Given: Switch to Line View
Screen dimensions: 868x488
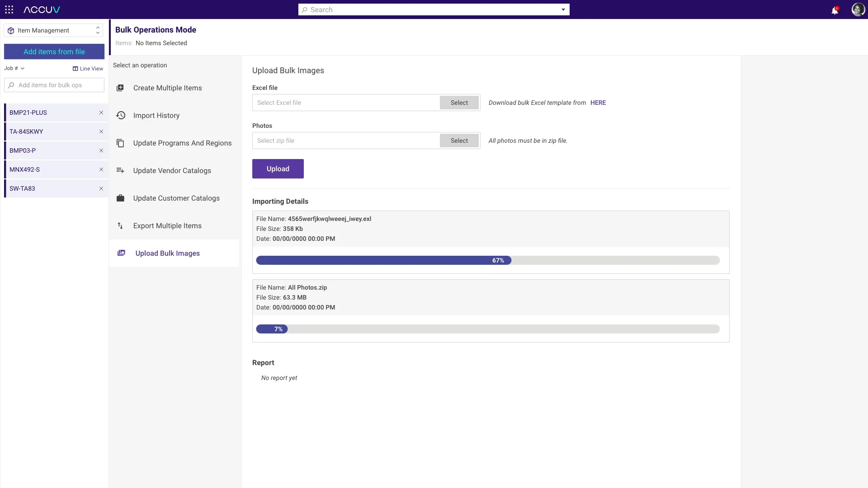Looking at the screenshot, I should point(88,69).
